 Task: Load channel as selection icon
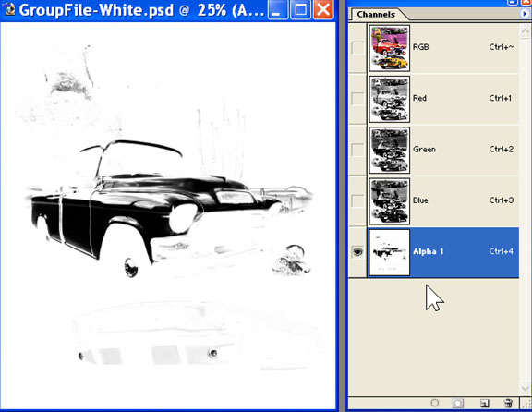click(x=435, y=403)
